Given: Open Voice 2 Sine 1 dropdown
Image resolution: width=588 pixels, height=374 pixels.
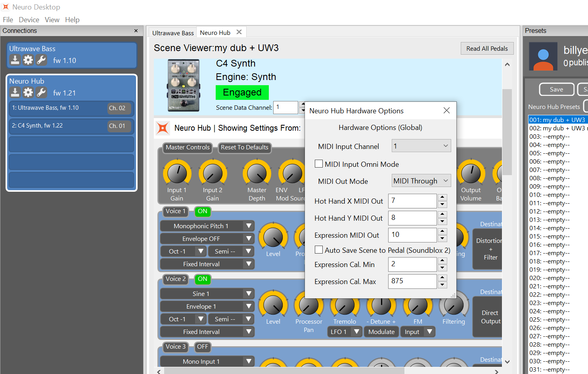Looking at the screenshot, I should pos(207,294).
